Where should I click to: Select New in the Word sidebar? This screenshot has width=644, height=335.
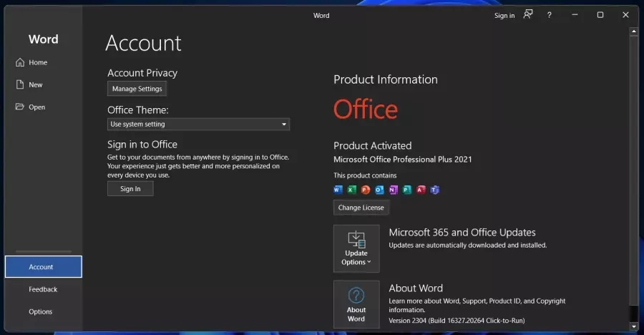(43, 84)
